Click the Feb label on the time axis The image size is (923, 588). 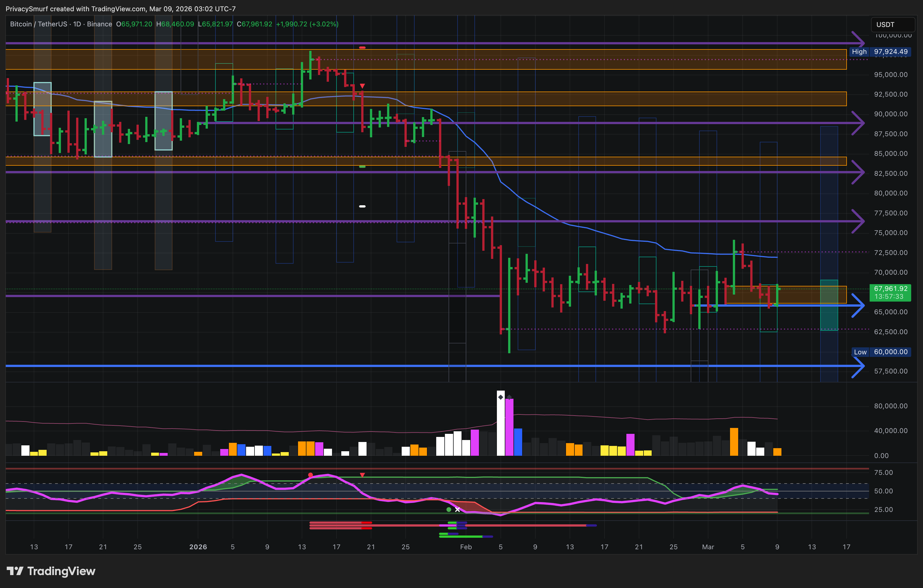tap(466, 547)
